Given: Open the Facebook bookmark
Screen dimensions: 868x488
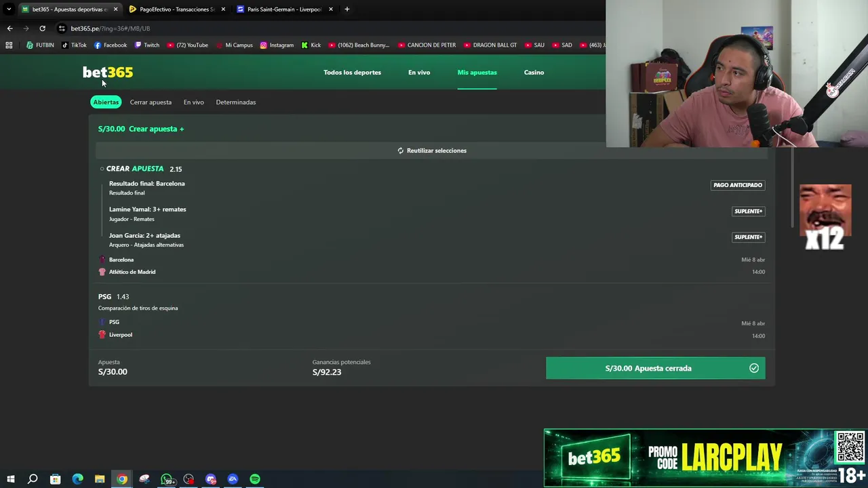Looking at the screenshot, I should point(111,45).
